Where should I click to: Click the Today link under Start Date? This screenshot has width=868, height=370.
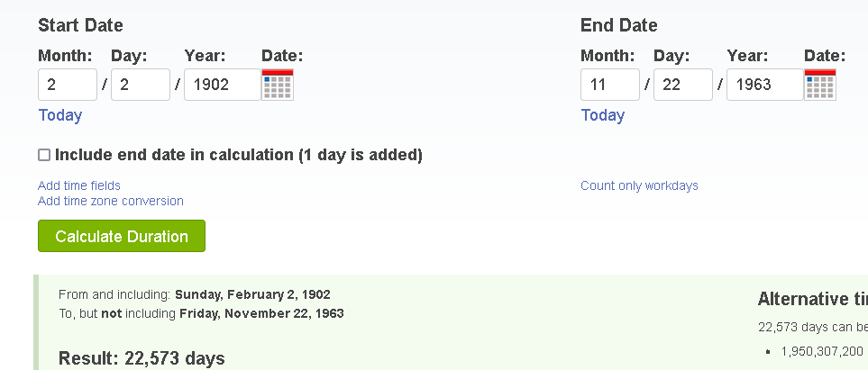tap(60, 115)
